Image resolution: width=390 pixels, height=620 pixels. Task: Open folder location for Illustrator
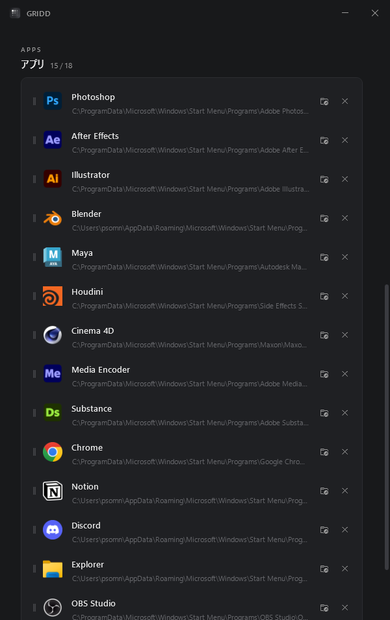(324, 179)
